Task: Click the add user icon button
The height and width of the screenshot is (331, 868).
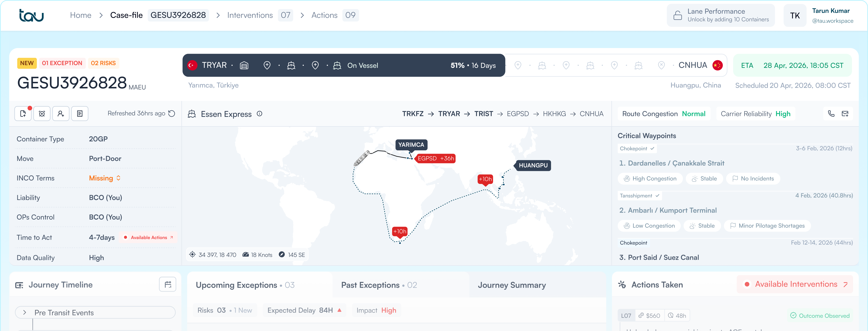Action: [x=61, y=114]
